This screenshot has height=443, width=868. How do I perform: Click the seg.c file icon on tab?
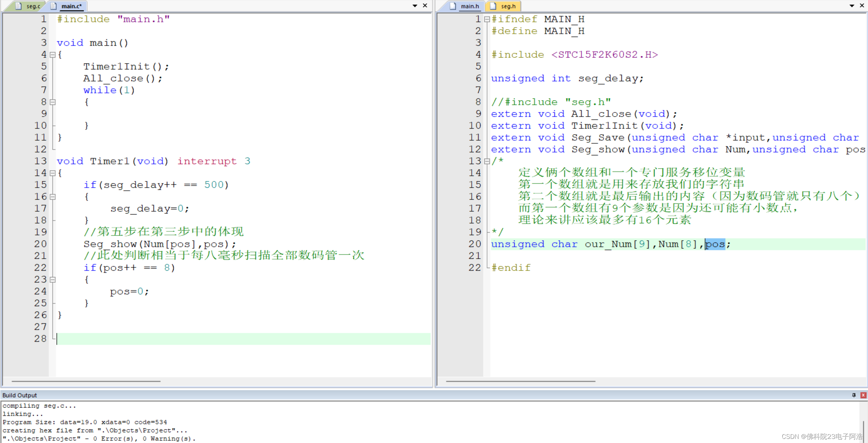pyautogui.click(x=19, y=6)
